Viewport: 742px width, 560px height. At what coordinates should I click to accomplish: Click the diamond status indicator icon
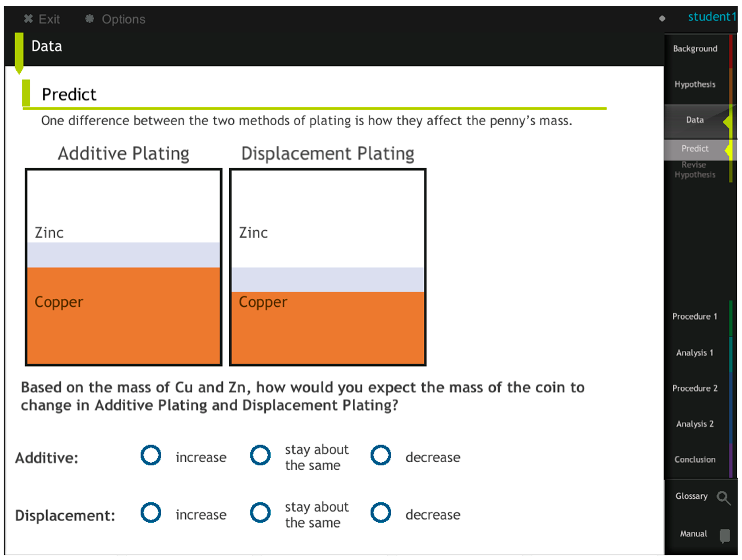662,18
